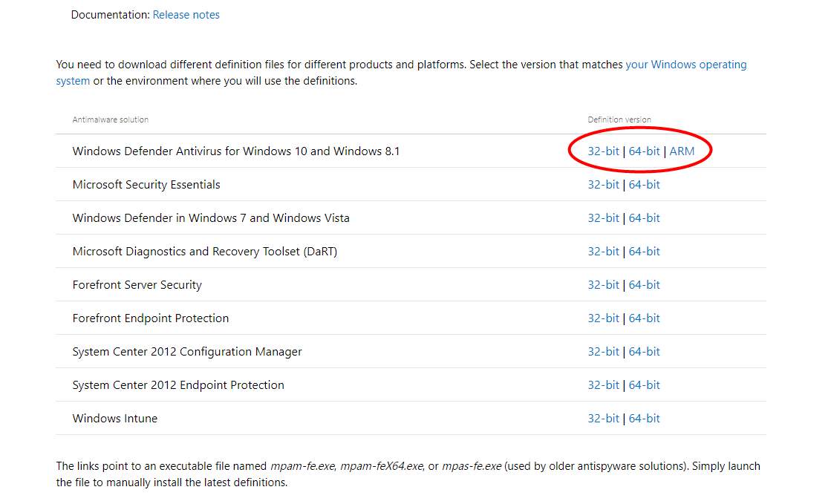The image size is (831, 504).
Task: Select 32-bit link for DaRT toolset
Action: point(603,252)
